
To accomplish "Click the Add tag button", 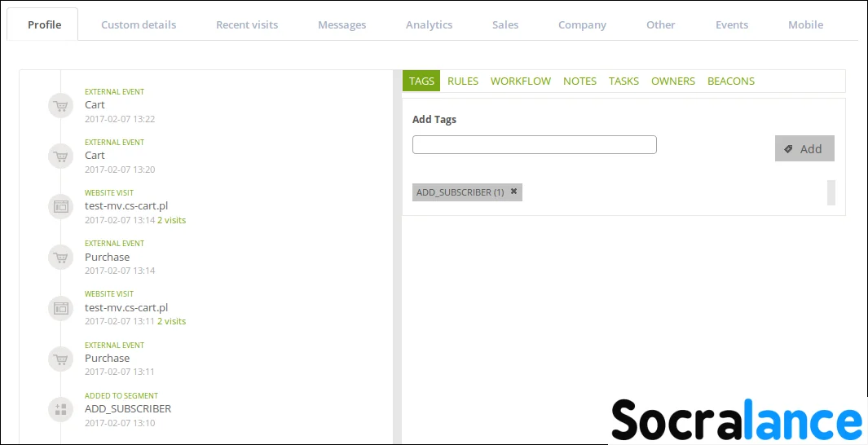I will click(x=804, y=148).
